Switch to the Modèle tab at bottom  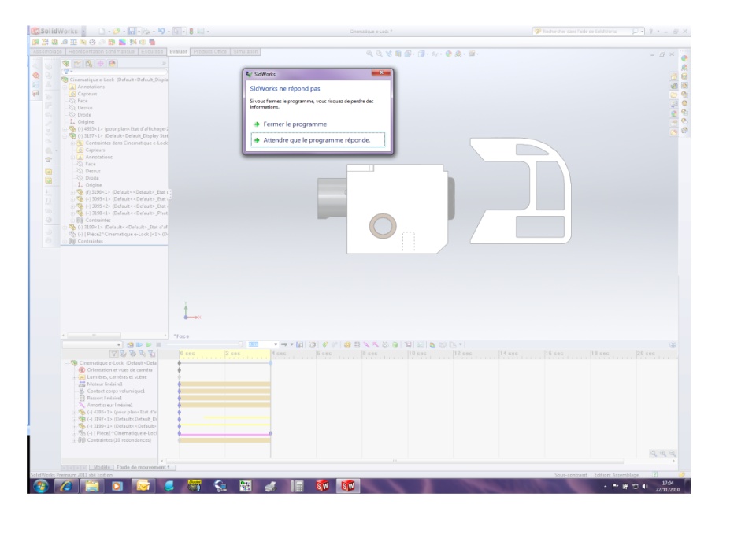tap(102, 467)
